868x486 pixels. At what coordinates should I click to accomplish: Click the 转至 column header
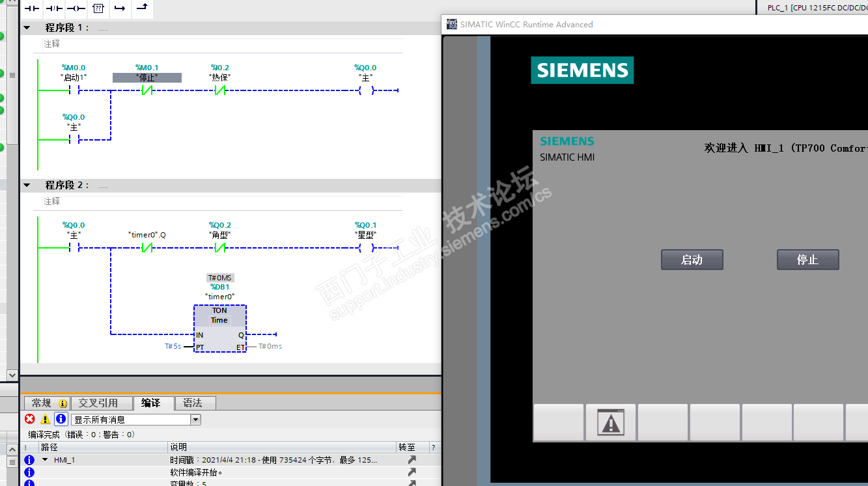click(413, 447)
